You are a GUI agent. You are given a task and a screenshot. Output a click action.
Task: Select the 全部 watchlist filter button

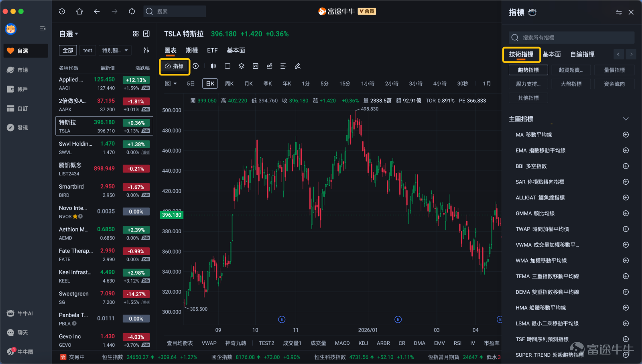click(x=68, y=51)
